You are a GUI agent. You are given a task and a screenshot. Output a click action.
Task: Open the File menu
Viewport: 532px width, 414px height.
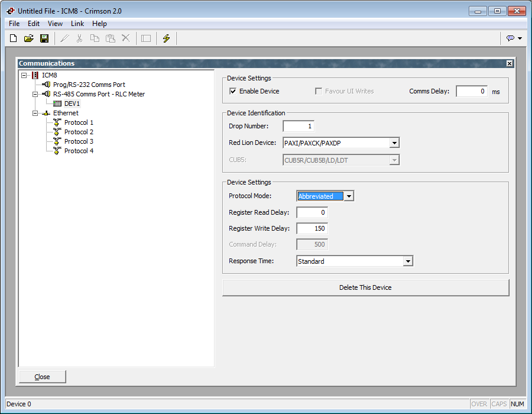[x=14, y=24]
